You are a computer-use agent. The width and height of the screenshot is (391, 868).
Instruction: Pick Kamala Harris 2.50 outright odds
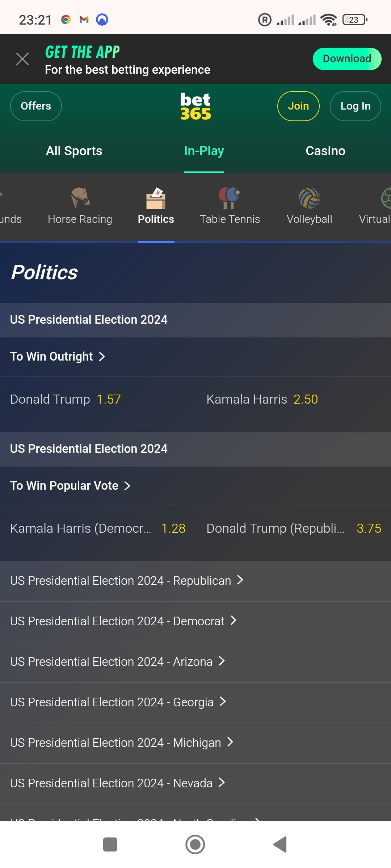(x=262, y=400)
